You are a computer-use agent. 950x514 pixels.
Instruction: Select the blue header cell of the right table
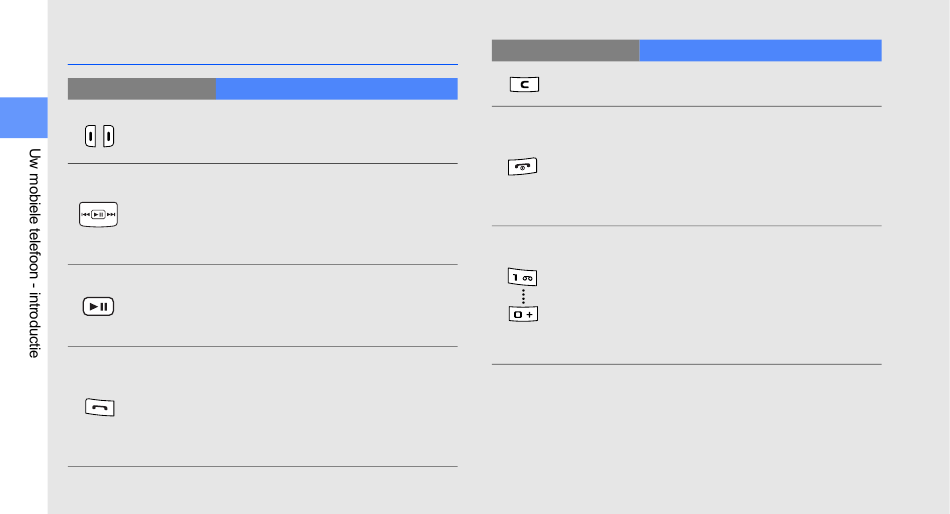point(760,50)
